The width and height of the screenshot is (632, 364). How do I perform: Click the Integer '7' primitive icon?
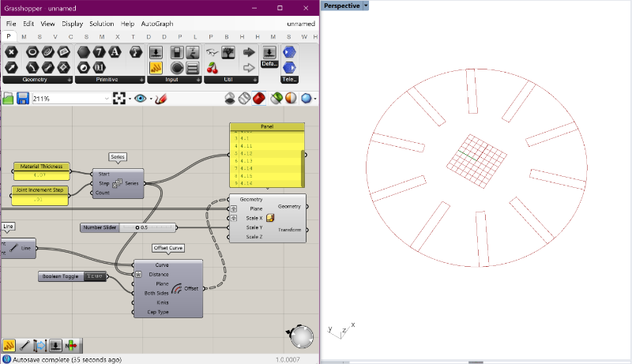pyautogui.click(x=100, y=52)
